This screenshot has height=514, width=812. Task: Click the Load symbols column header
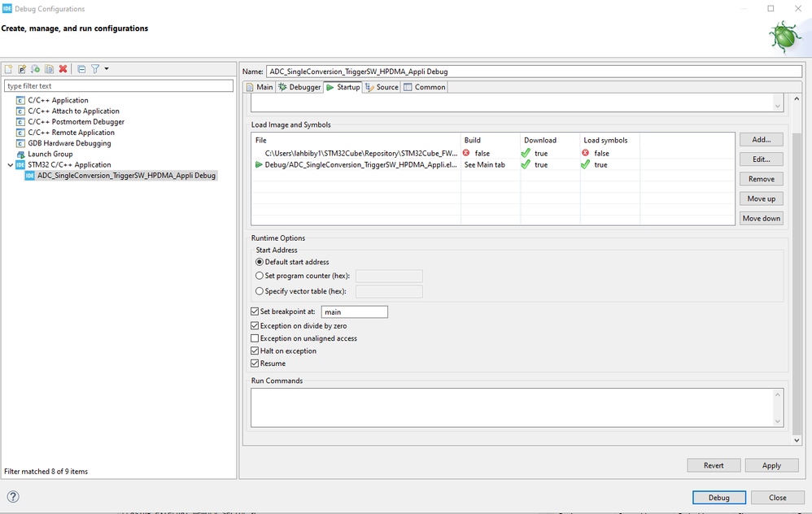point(609,140)
